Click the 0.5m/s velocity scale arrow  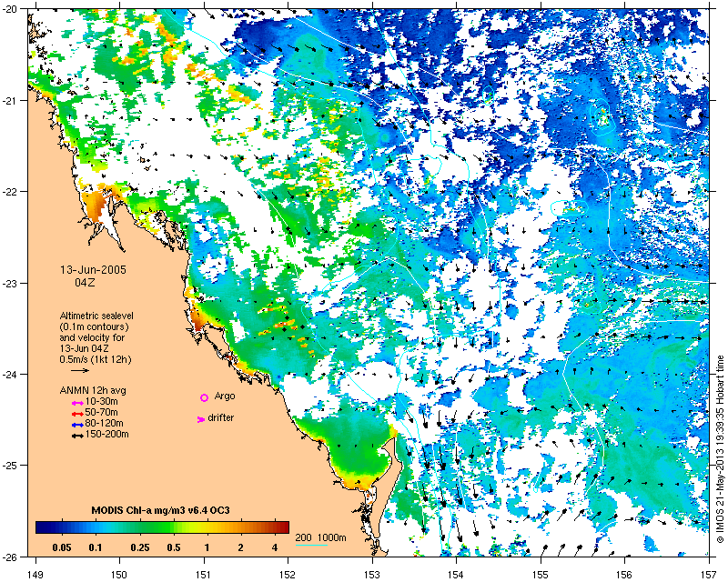[80, 370]
